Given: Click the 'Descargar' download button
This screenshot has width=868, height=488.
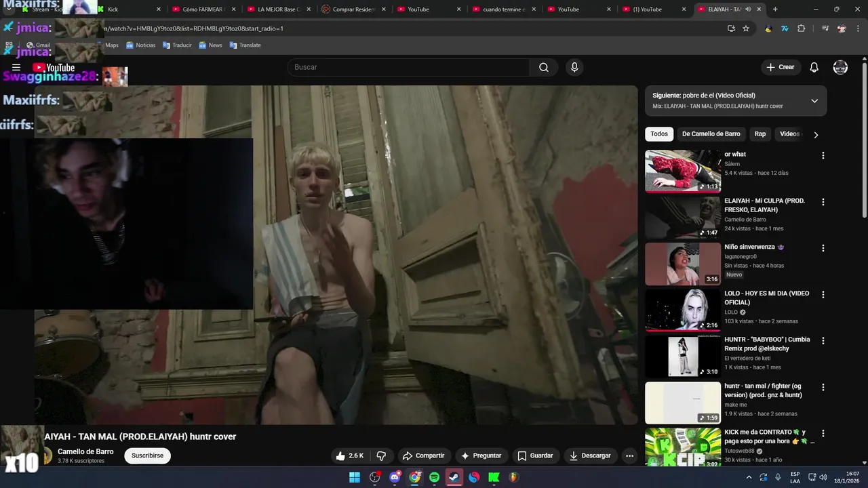Looking at the screenshot, I should pyautogui.click(x=590, y=455).
